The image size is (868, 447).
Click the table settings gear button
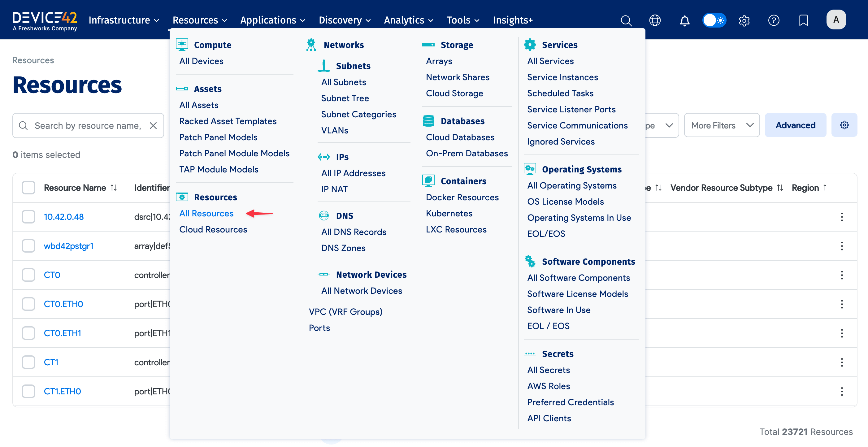(844, 125)
